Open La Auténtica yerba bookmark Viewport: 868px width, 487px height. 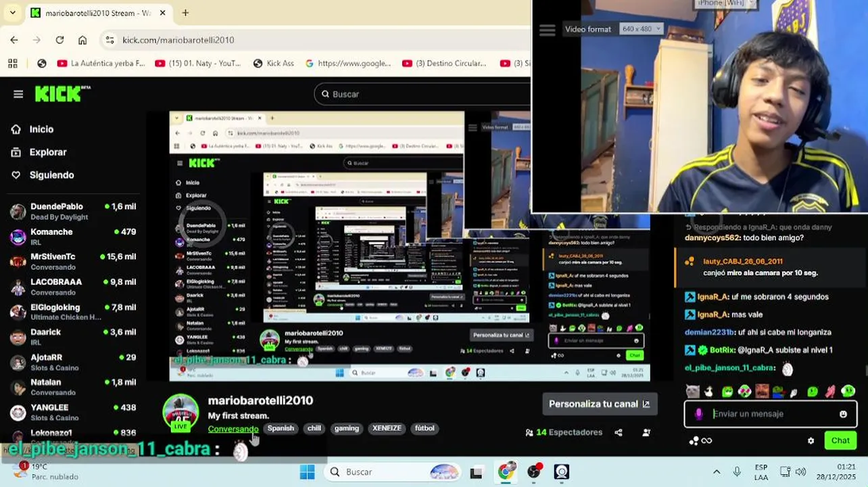pyautogui.click(x=101, y=64)
